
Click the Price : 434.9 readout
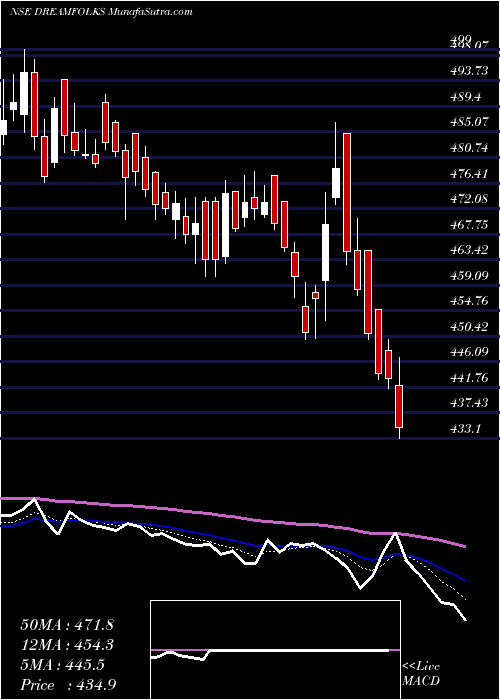click(70, 685)
